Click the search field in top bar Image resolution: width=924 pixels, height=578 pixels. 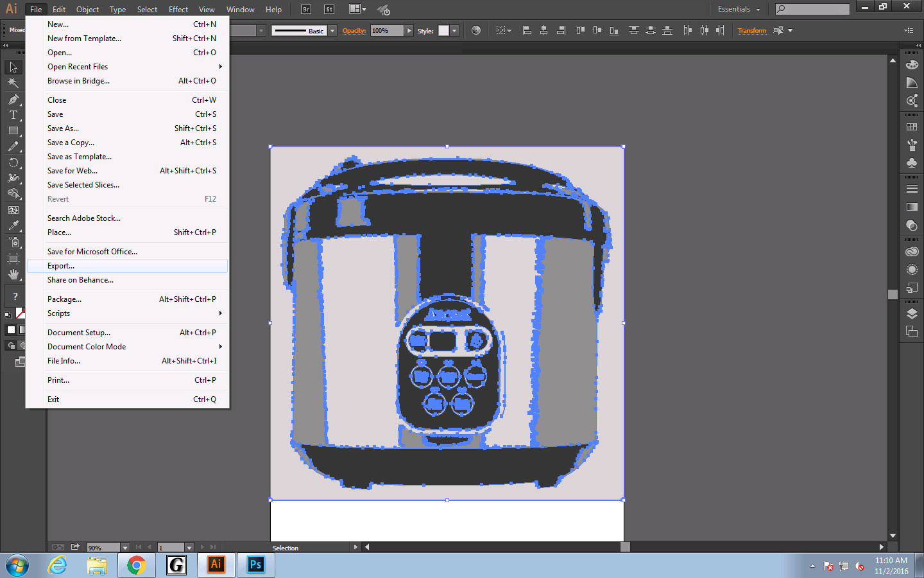click(x=812, y=9)
